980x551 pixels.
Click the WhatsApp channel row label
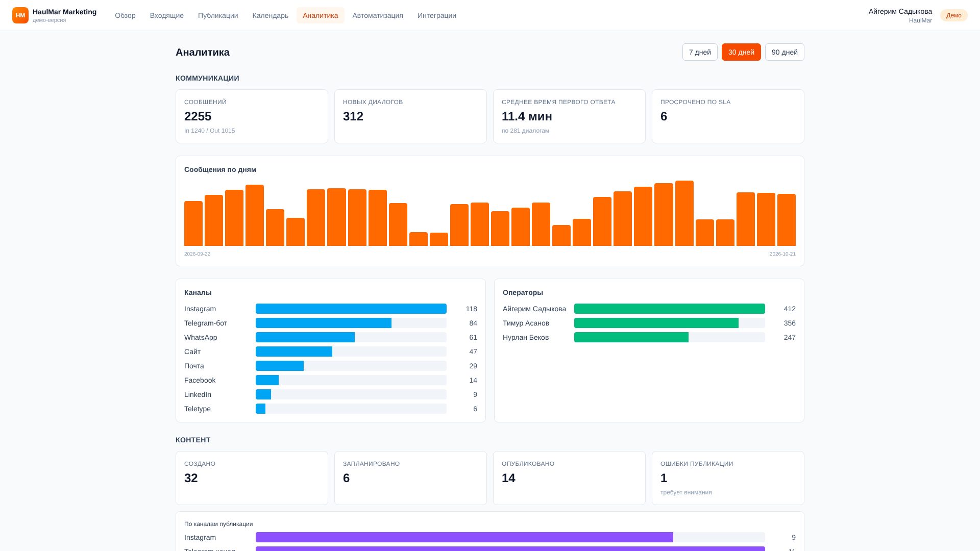pos(201,337)
